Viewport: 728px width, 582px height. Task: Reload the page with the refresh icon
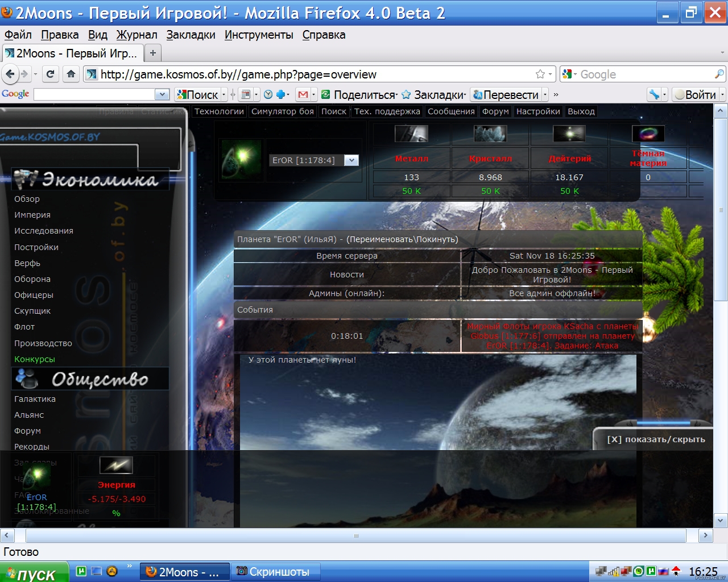tap(51, 74)
